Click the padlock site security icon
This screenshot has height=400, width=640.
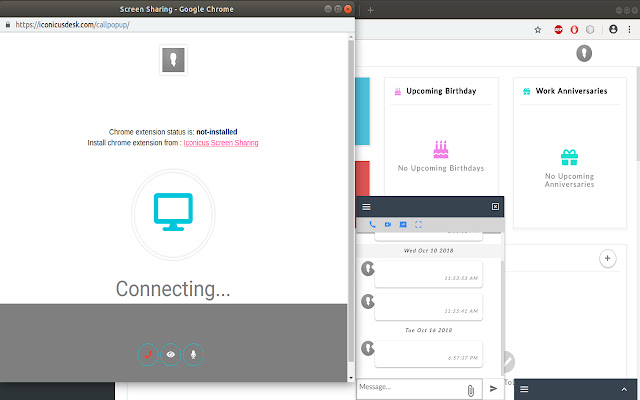[7, 25]
